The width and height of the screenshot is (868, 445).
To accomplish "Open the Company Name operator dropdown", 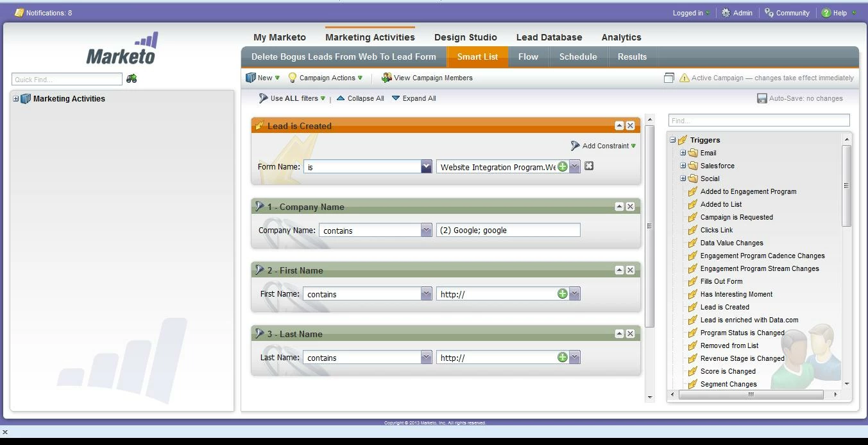I will click(427, 231).
